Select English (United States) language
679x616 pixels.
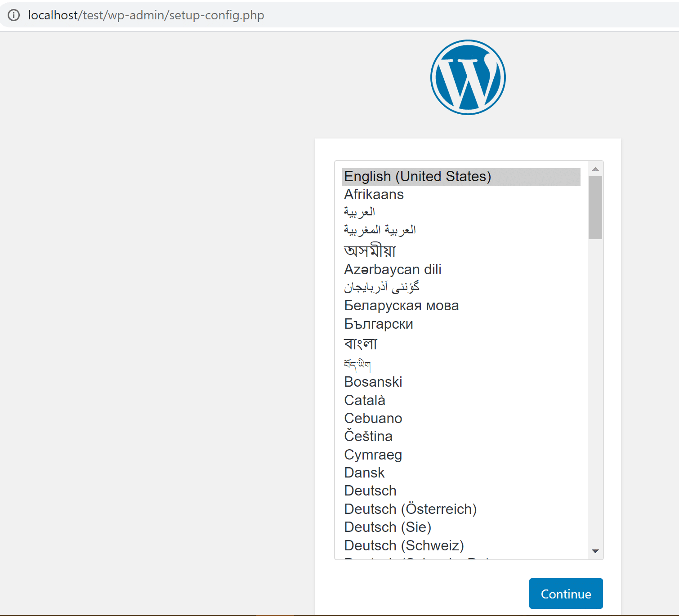pos(461,177)
